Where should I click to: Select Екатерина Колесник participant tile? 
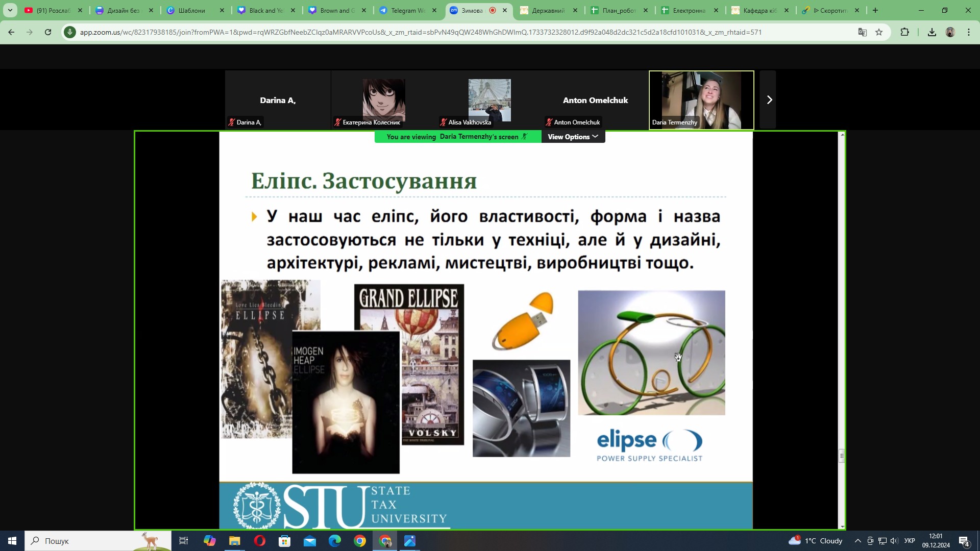[x=384, y=100]
